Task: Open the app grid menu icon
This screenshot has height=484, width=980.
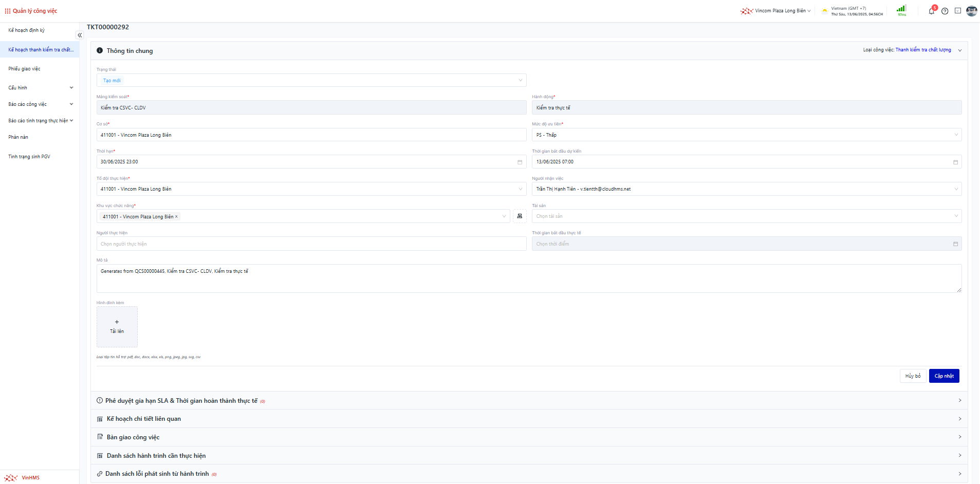Action: [7, 11]
